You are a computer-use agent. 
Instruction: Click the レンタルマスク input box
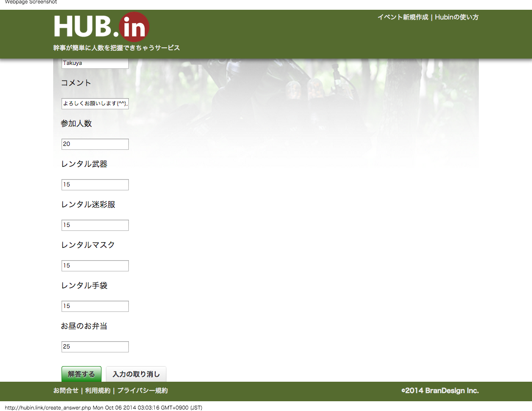(95, 266)
